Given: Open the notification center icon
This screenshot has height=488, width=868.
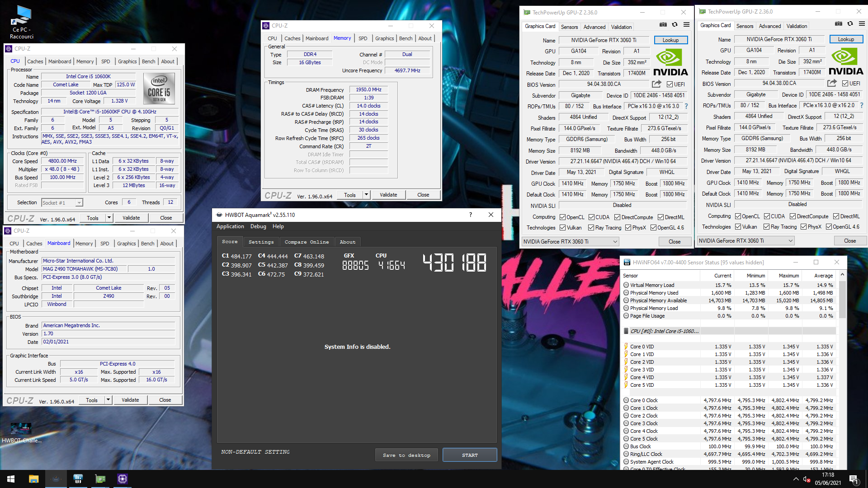Looking at the screenshot, I should pos(854,479).
